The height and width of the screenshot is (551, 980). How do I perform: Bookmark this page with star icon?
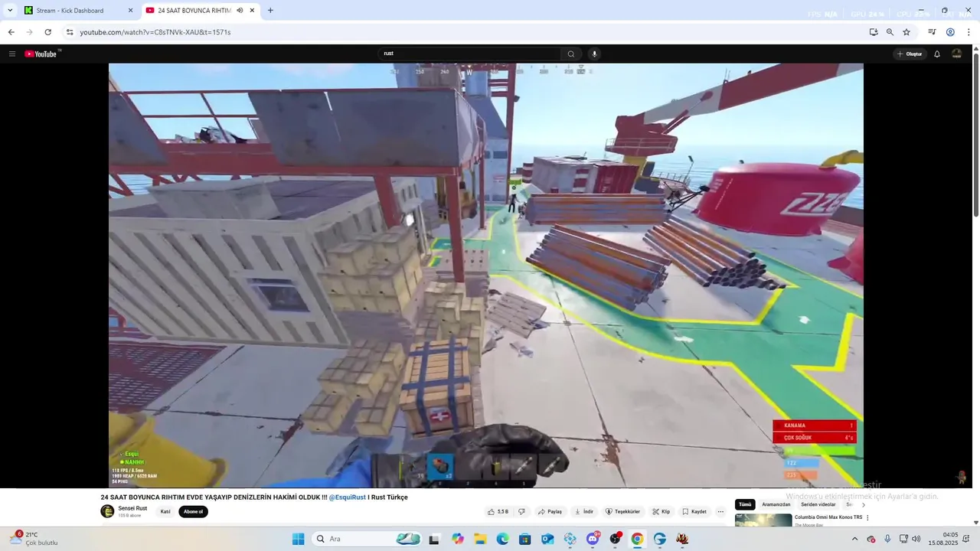click(906, 32)
